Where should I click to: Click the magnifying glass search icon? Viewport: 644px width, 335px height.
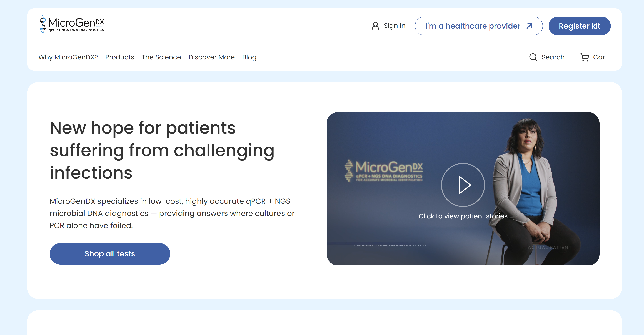533,57
